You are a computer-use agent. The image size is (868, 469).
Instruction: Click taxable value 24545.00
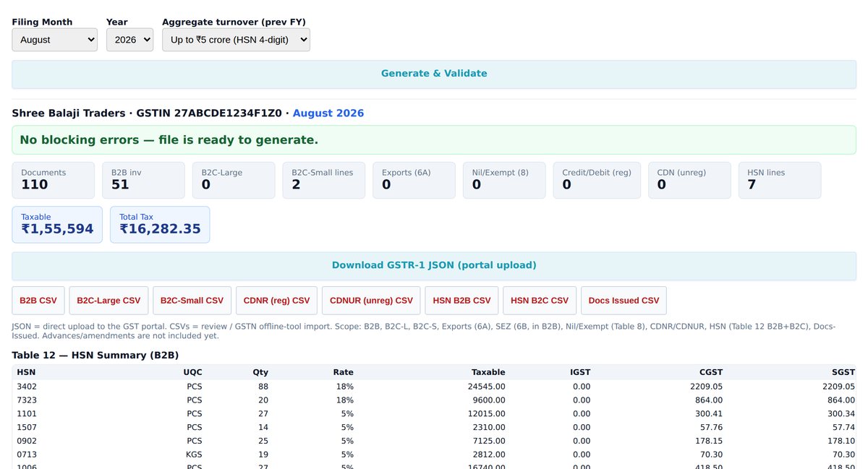click(487, 387)
